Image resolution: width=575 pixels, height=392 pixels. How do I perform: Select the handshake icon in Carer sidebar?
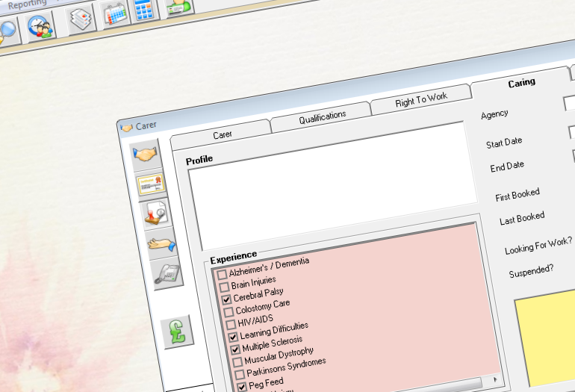pyautogui.click(x=145, y=155)
